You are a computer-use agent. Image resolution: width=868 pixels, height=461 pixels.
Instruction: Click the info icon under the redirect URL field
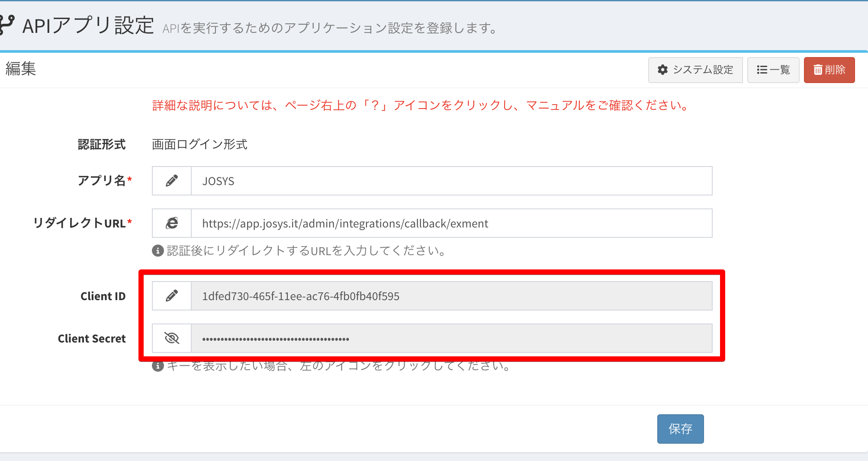pos(158,251)
